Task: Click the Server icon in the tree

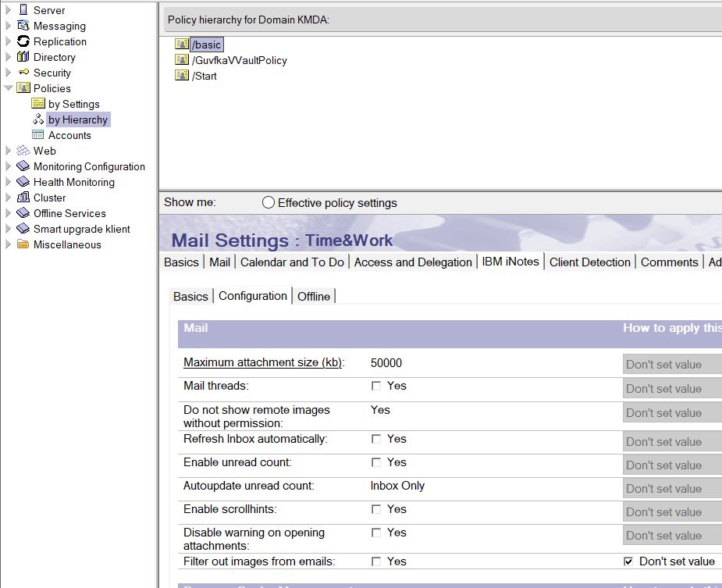Action: click(23, 9)
